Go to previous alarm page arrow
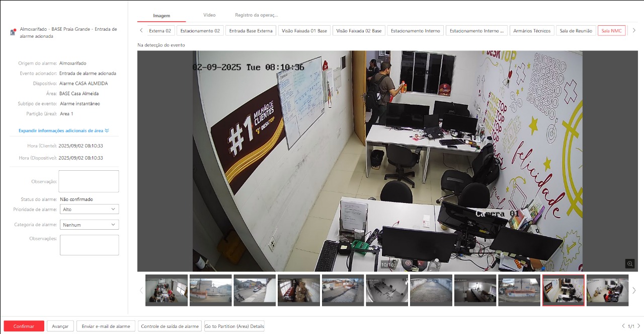 (624, 326)
